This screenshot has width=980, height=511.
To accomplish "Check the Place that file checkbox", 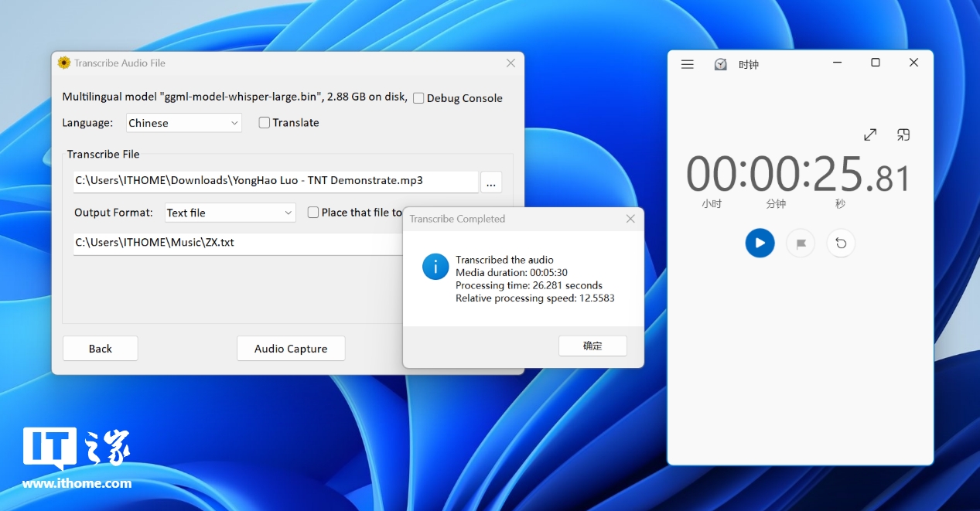I will [313, 213].
